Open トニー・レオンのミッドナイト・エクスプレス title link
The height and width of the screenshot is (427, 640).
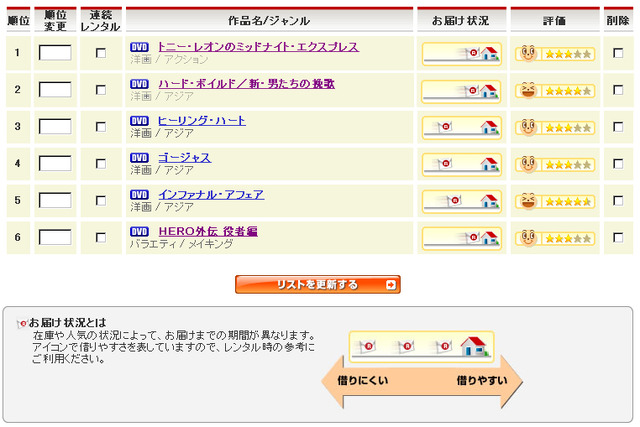click(x=258, y=47)
